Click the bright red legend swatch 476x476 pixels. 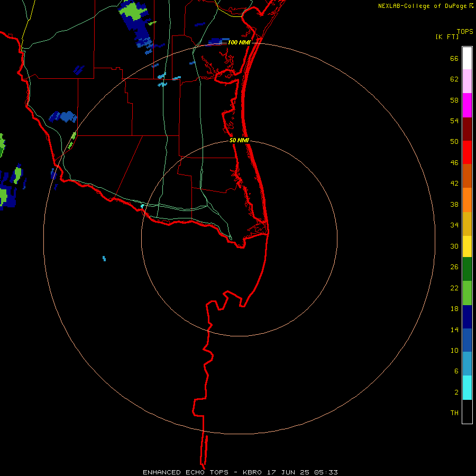click(467, 152)
